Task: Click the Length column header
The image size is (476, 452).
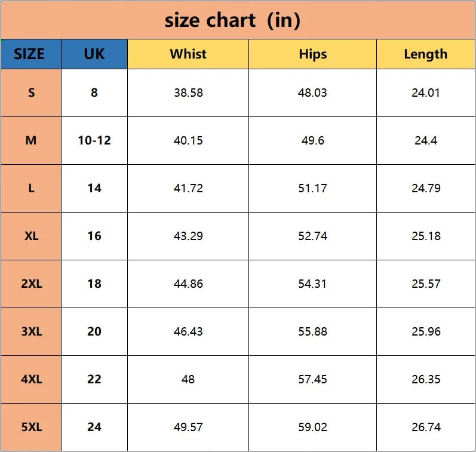Action: tap(426, 54)
